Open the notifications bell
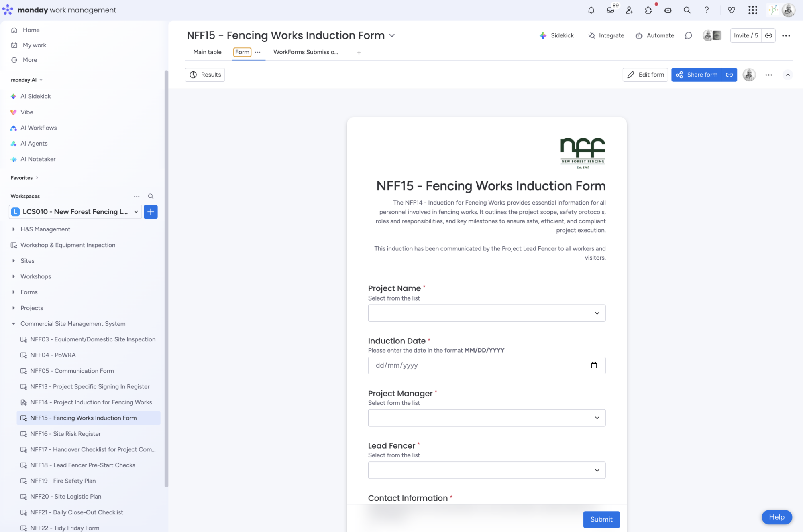Viewport: 803px width, 532px height. 591,10
